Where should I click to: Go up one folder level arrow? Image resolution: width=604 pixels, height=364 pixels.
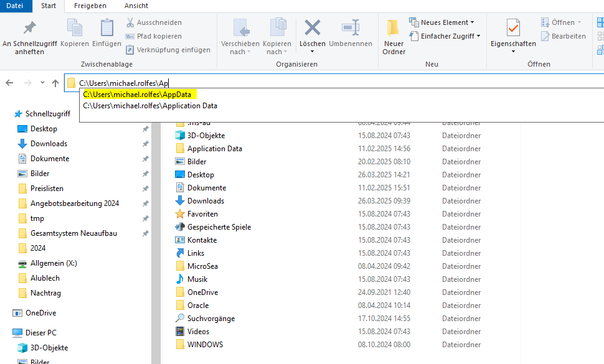[x=55, y=83]
